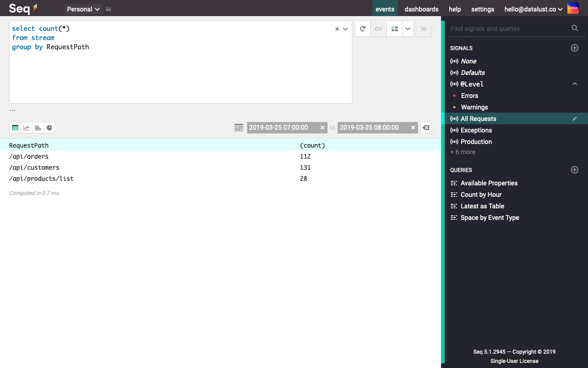The width and height of the screenshot is (588, 368).
Task: Expand the + 6 more signals link
Action: click(463, 152)
